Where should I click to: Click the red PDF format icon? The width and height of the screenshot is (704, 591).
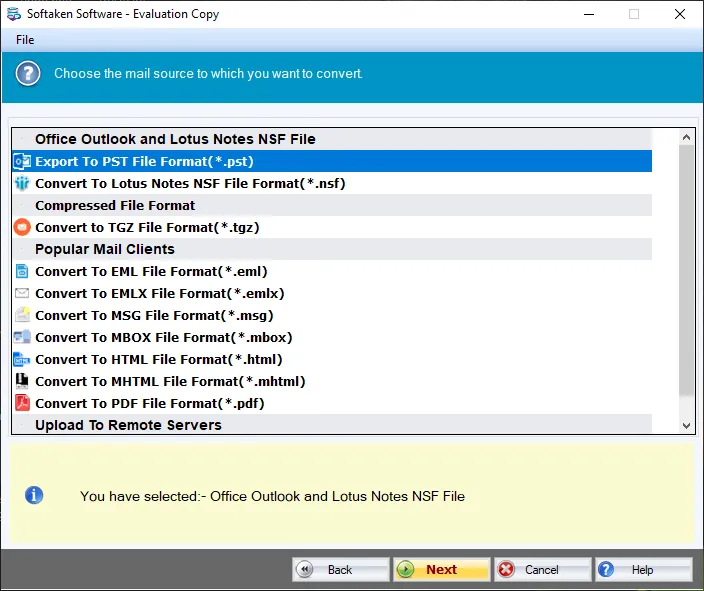[22, 403]
